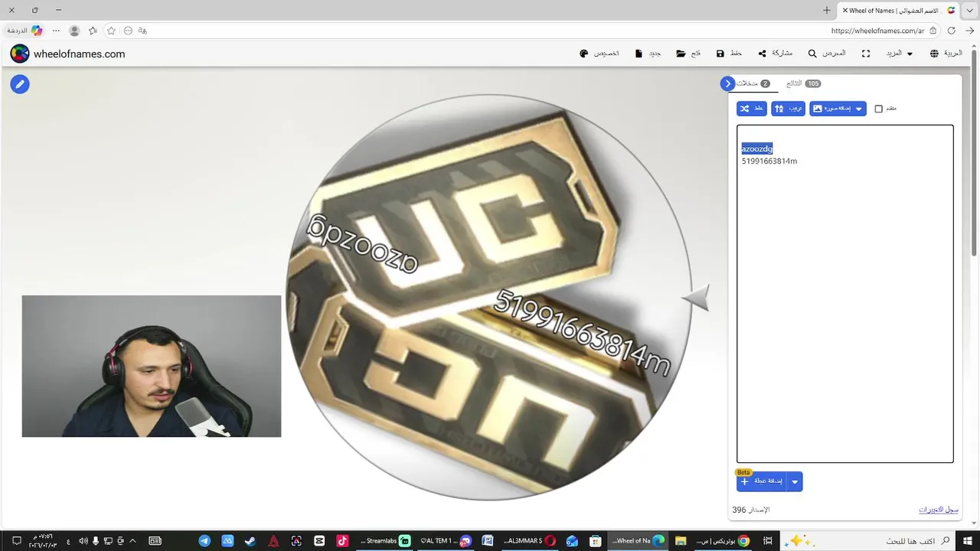Shuffle the entries with خلط button

click(x=752, y=109)
